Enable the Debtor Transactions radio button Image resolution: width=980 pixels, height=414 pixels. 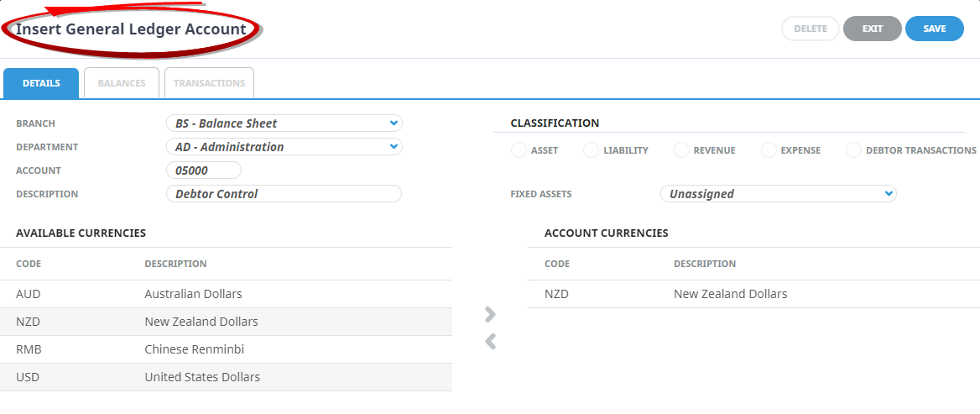[x=853, y=150]
